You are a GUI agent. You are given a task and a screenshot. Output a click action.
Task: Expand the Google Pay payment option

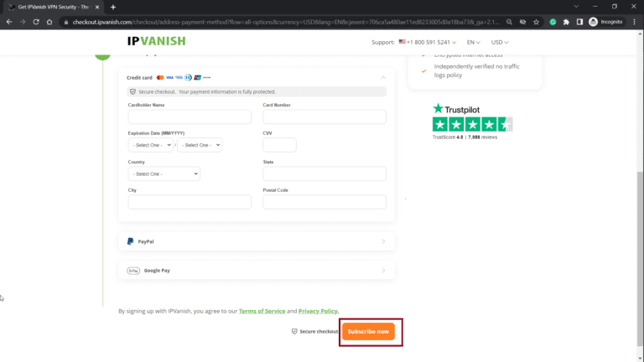[257, 271]
